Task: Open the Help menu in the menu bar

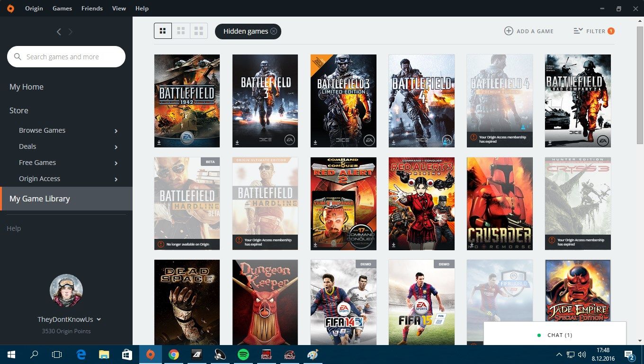Action: (x=142, y=9)
